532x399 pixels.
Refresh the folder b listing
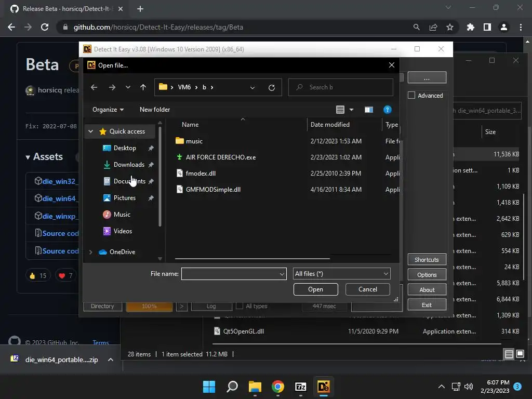tap(271, 87)
